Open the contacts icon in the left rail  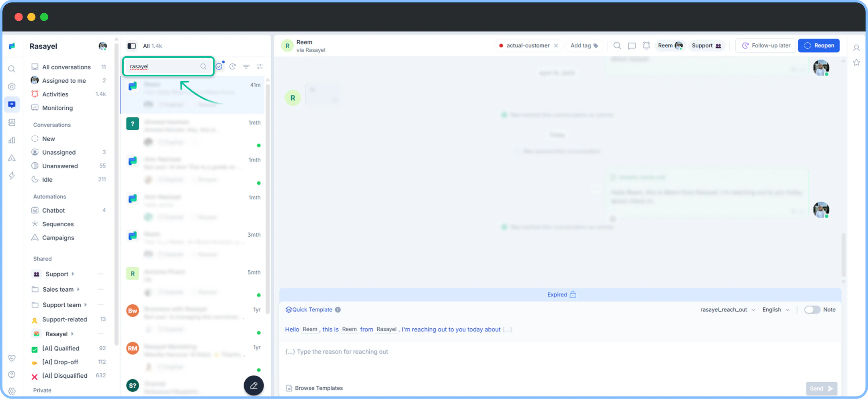pyautogui.click(x=12, y=122)
